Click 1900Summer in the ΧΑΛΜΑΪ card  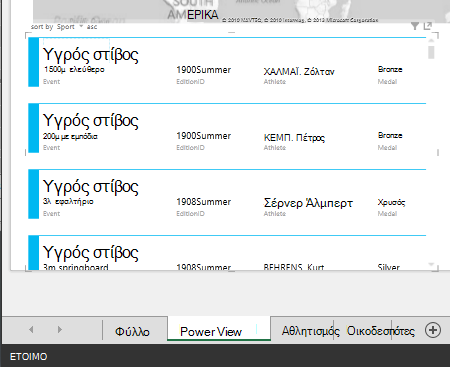tap(204, 70)
